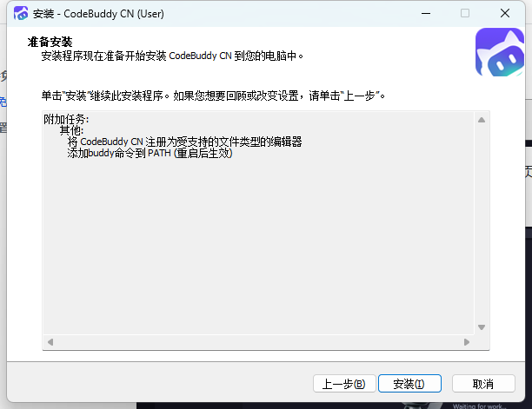Close the CodeBuddy installer window
The height and width of the screenshot is (409, 532).
point(505,14)
